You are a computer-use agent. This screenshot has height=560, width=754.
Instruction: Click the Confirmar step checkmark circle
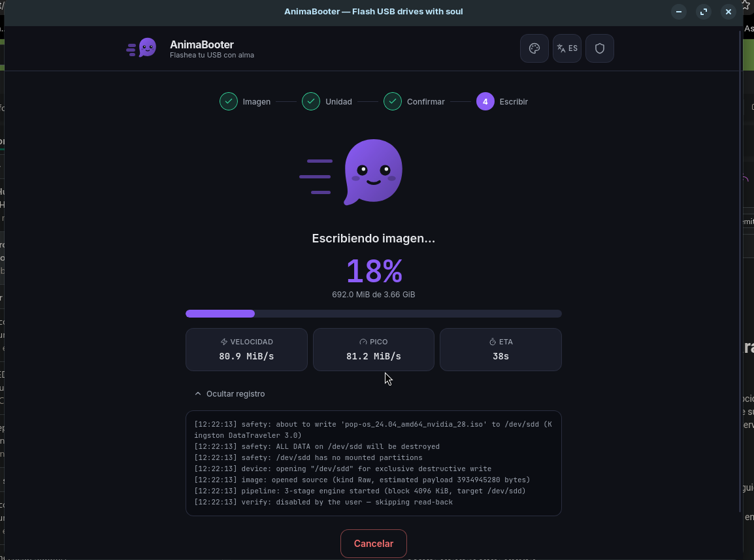[x=393, y=101]
